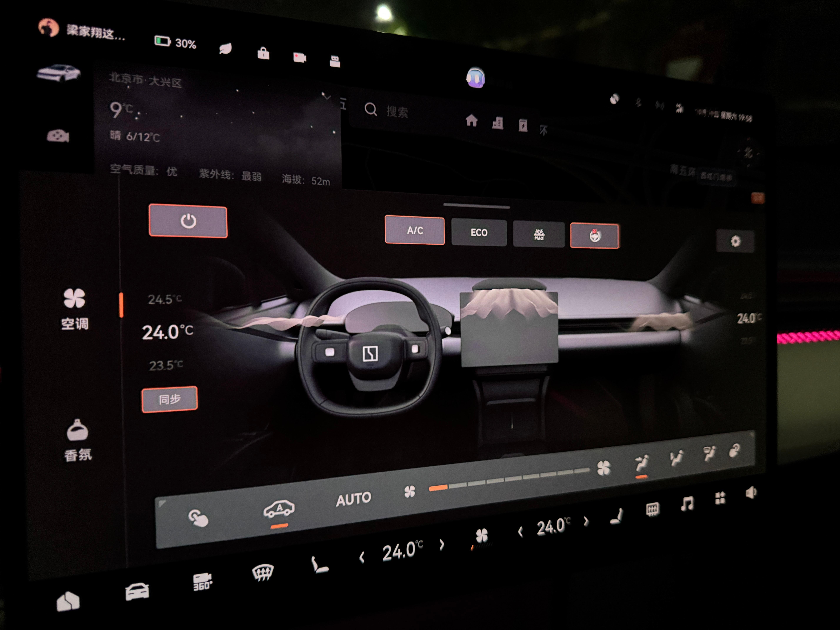Select the highlighted face-level airflow mode

(642, 463)
